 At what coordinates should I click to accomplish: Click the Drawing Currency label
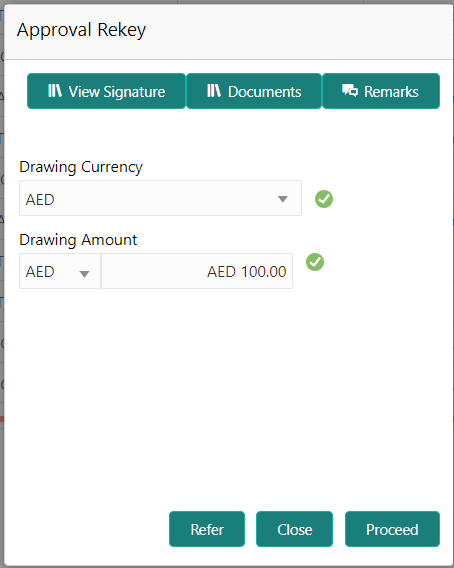click(x=81, y=167)
